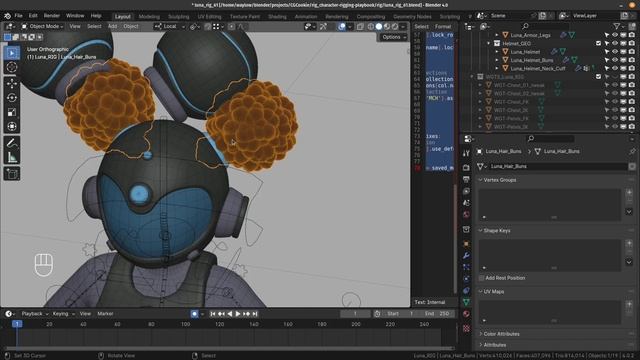Open the Object Data properties tab (green triangle)
The height and width of the screenshot is (360, 640).
pos(466,302)
